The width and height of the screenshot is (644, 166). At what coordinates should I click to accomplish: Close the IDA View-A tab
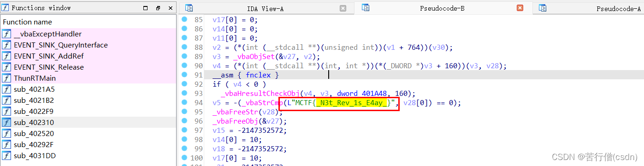(x=343, y=8)
